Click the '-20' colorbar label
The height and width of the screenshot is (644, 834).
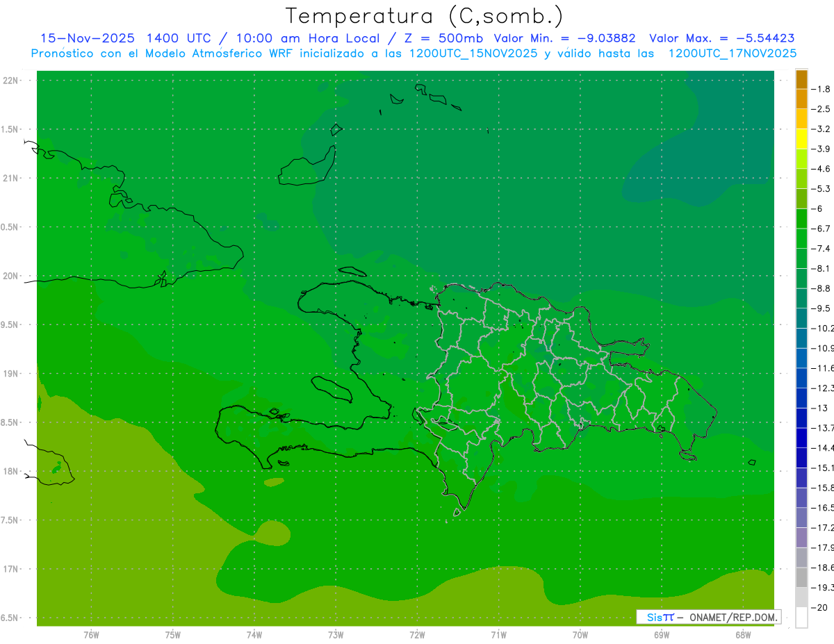pos(819,608)
